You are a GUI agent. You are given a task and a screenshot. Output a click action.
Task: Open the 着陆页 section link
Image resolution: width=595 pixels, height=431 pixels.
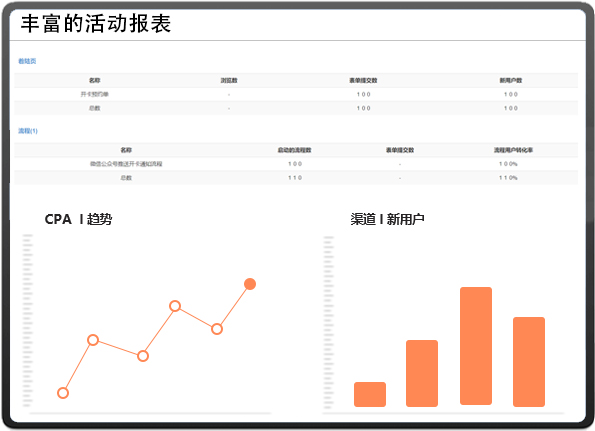pos(27,61)
